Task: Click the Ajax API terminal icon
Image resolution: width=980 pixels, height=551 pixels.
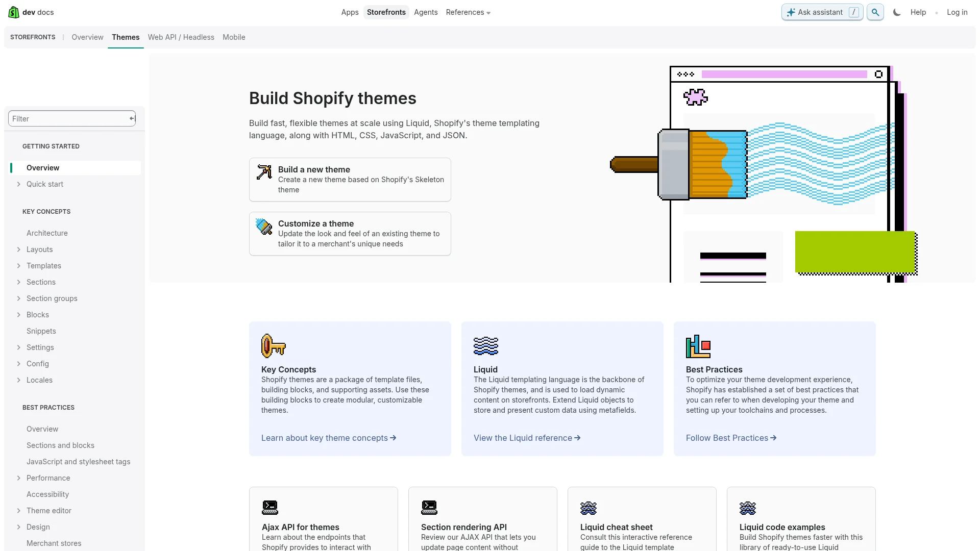Action: pyautogui.click(x=270, y=507)
